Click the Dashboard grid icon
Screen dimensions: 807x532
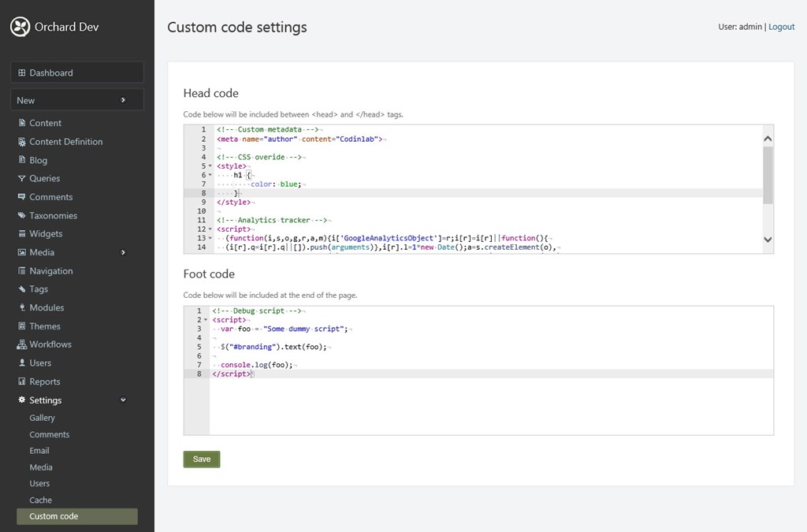(22, 73)
